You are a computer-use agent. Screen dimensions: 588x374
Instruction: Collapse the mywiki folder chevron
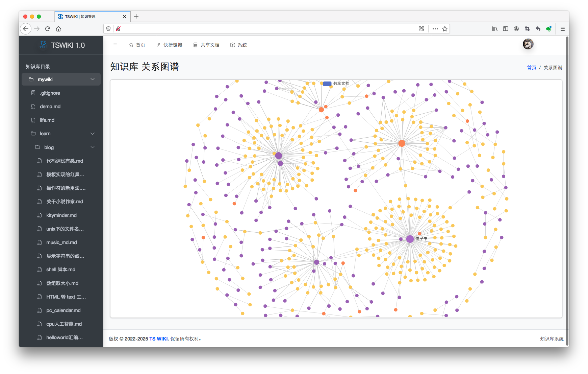click(93, 79)
